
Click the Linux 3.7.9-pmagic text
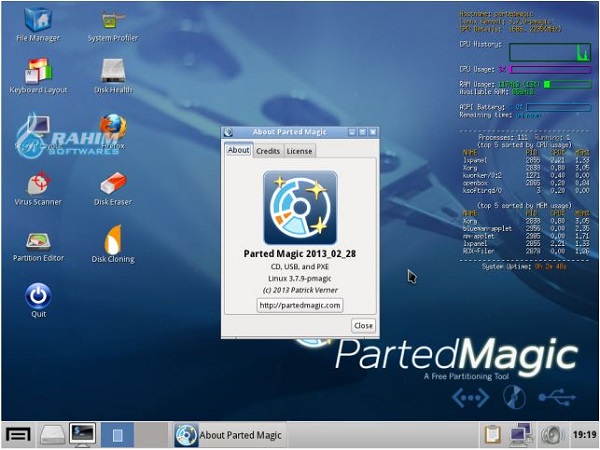pyautogui.click(x=300, y=279)
